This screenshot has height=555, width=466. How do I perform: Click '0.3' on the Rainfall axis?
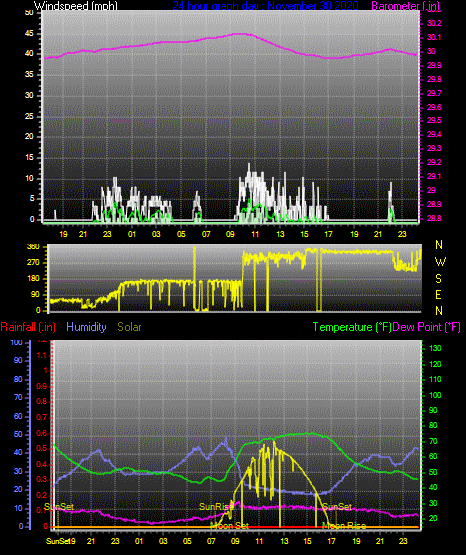point(42,480)
